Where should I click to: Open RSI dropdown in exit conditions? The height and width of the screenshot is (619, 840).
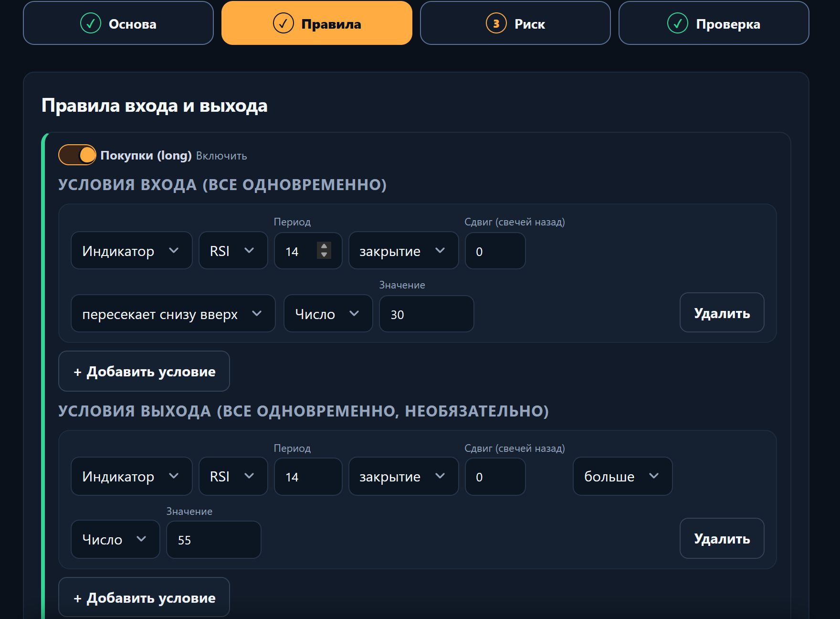(233, 476)
